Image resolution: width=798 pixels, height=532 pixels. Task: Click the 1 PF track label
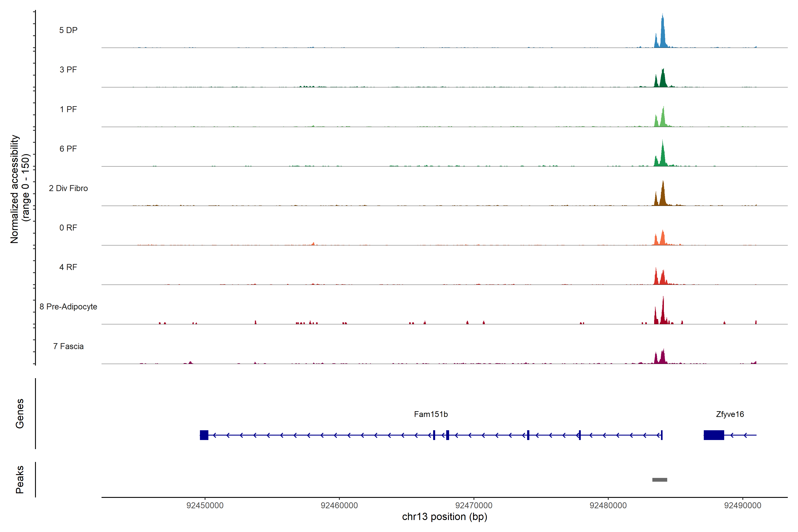68,109
